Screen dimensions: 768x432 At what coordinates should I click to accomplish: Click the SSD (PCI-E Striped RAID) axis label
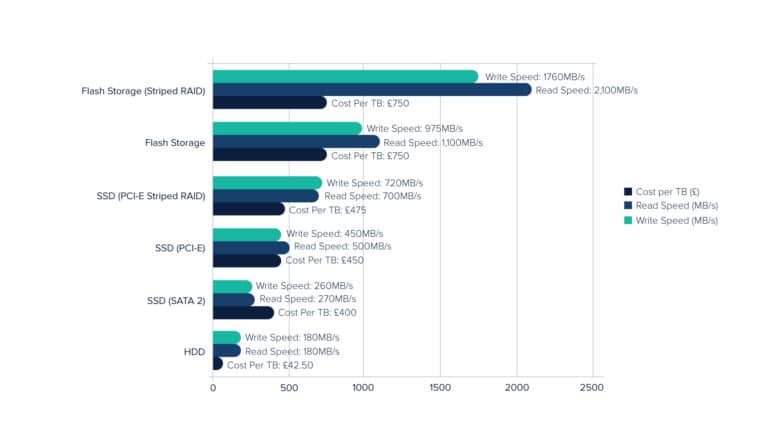tap(151, 196)
